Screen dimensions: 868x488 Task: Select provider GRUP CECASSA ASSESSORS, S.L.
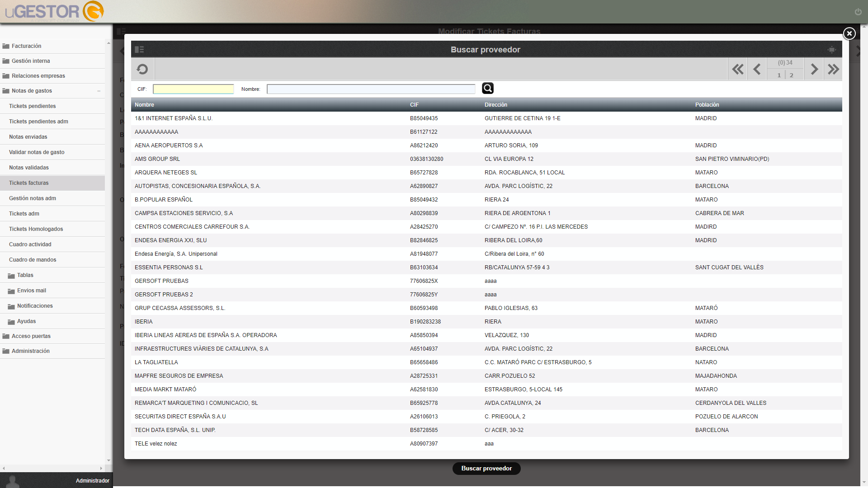click(486, 308)
